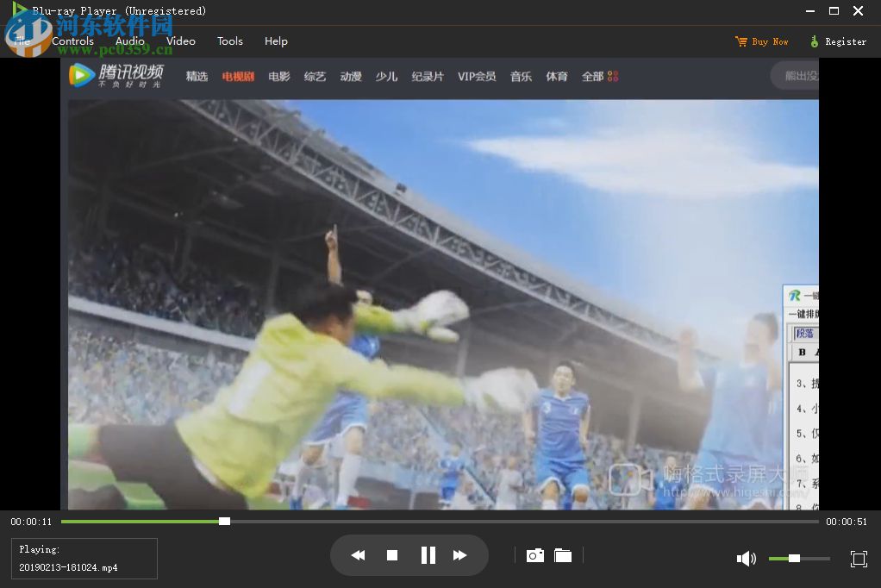
Task: Open the 纪录片 category
Action: (x=428, y=76)
